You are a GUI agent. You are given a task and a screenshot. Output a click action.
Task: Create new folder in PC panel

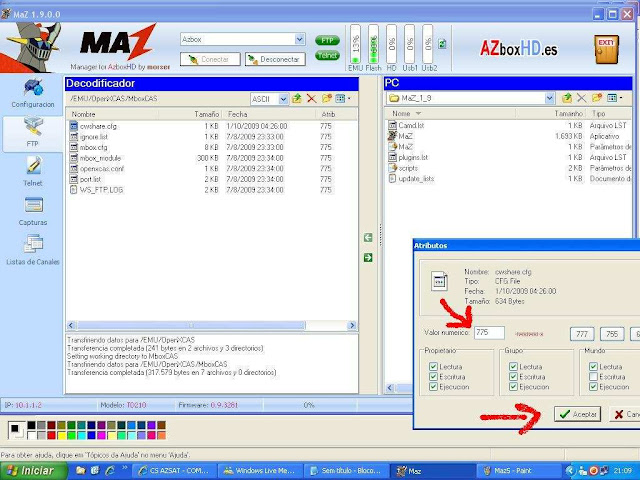tap(596, 98)
